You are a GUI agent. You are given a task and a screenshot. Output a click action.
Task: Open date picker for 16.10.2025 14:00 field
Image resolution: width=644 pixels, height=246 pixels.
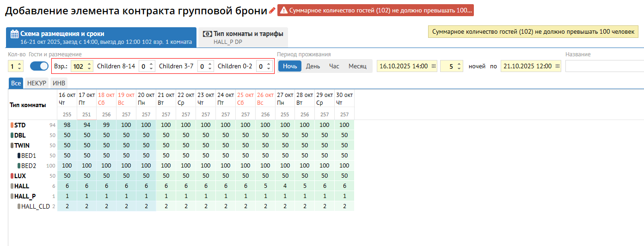click(x=434, y=66)
